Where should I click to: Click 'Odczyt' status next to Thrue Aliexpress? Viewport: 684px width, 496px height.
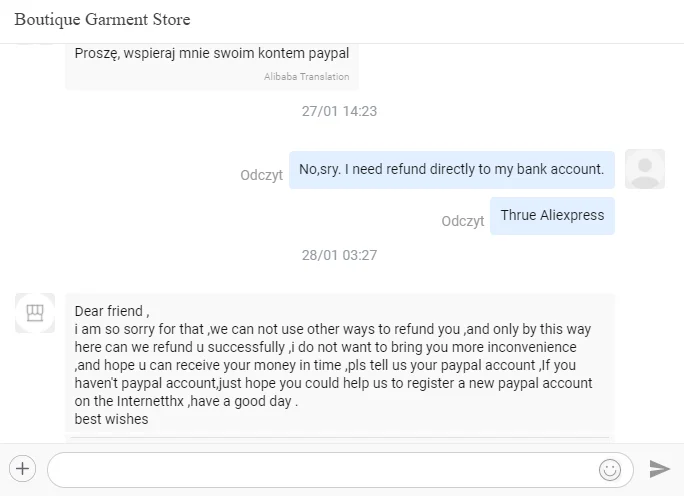coord(462,221)
